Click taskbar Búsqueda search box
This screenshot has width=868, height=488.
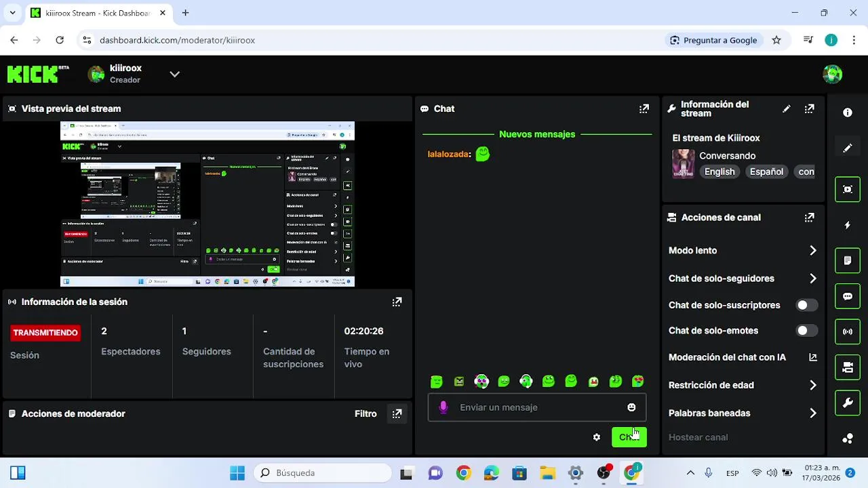pos(323,473)
